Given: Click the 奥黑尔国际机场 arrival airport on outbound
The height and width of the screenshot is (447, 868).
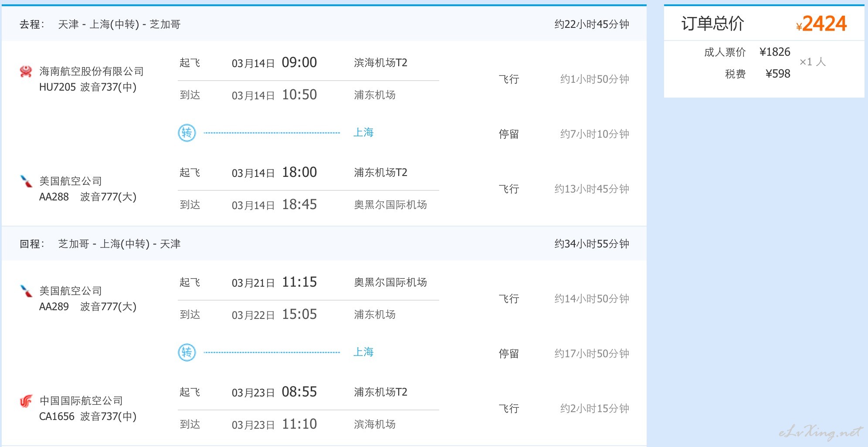Looking at the screenshot, I should (390, 205).
